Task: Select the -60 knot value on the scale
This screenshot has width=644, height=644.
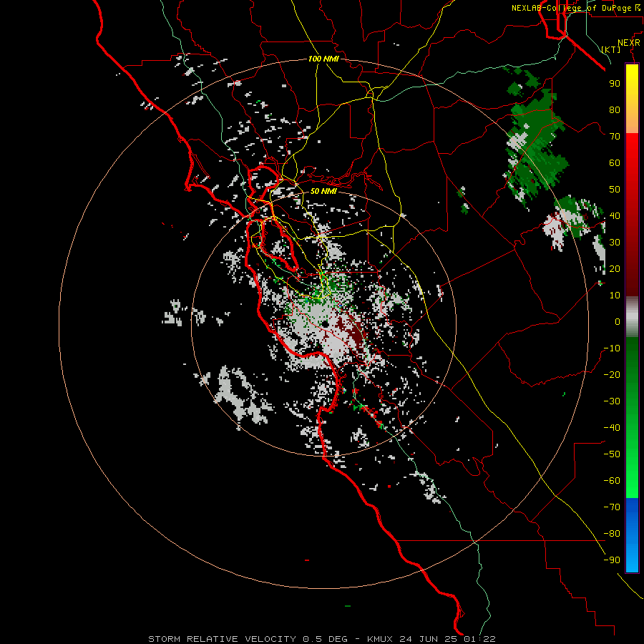Action: coord(612,481)
